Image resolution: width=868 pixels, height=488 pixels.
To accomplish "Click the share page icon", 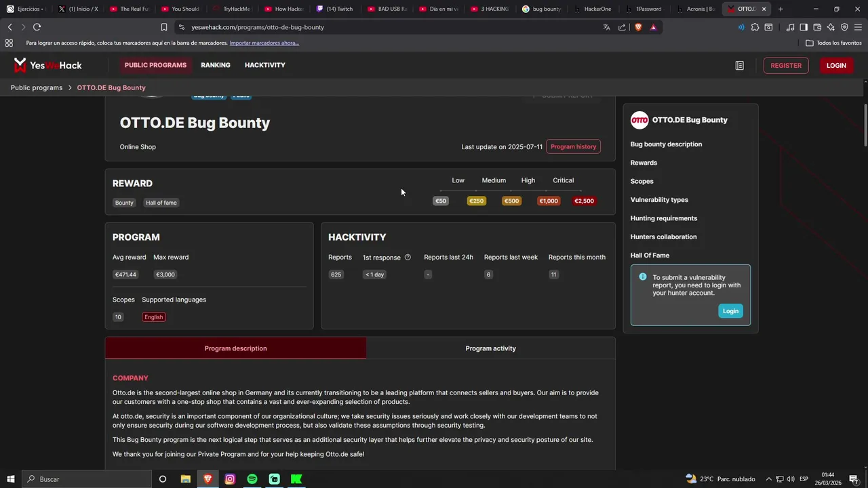I will [622, 27].
